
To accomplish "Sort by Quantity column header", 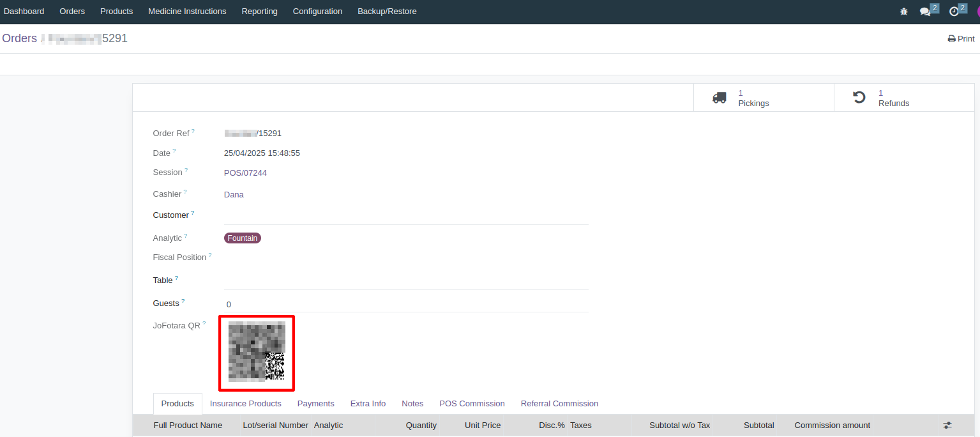I will pyautogui.click(x=421, y=425).
